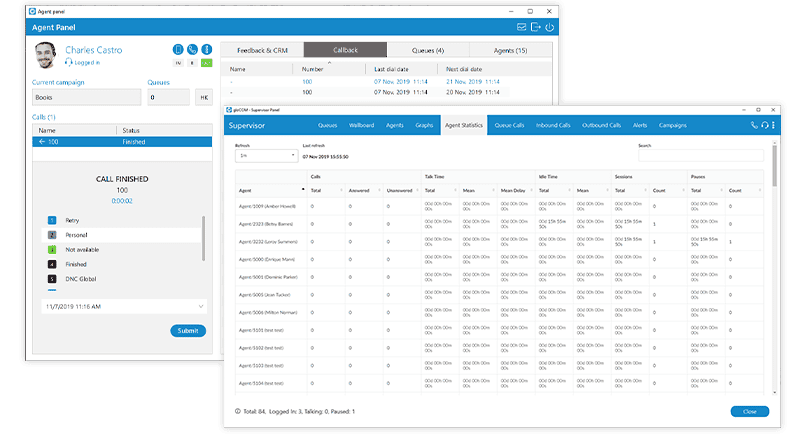Image resolution: width=800 pixels, height=435 pixels.
Task: Click the Close button in Supervisor panel
Action: tap(749, 411)
